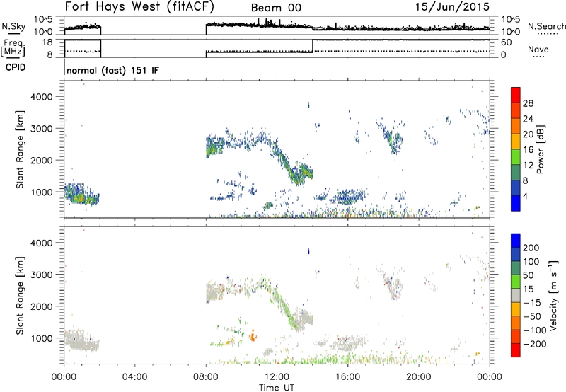Click the '50' Velocity scale value

(x=528, y=275)
